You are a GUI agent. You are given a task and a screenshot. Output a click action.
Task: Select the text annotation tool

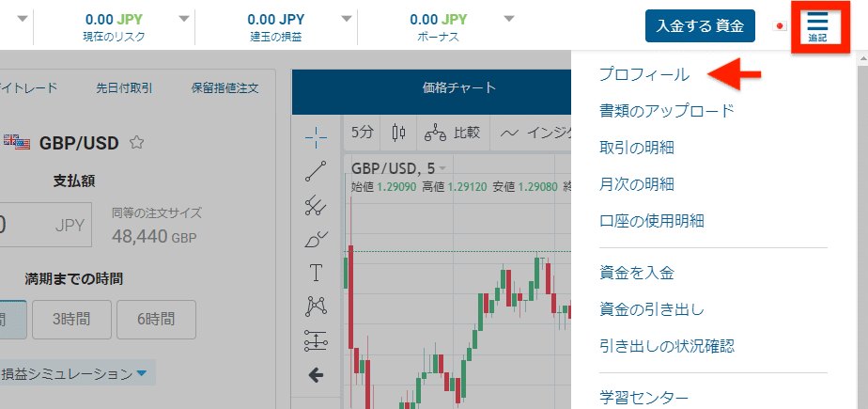point(316,273)
